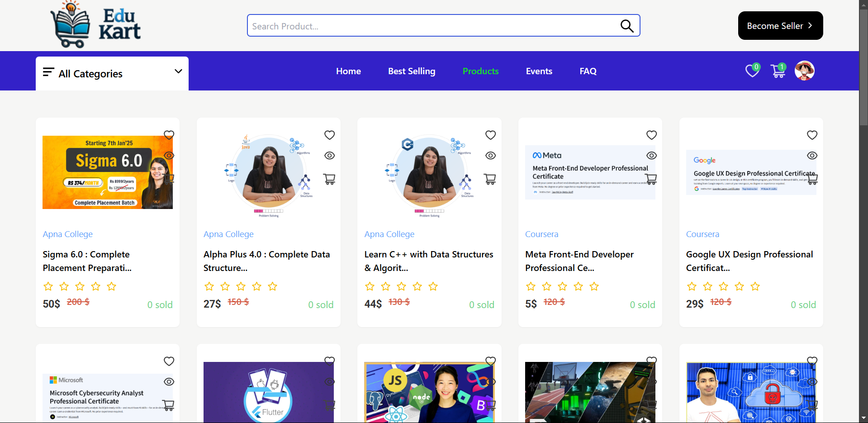The height and width of the screenshot is (423, 868).
Task: Add Meta Front-End Developer to cart
Action: coord(651,179)
